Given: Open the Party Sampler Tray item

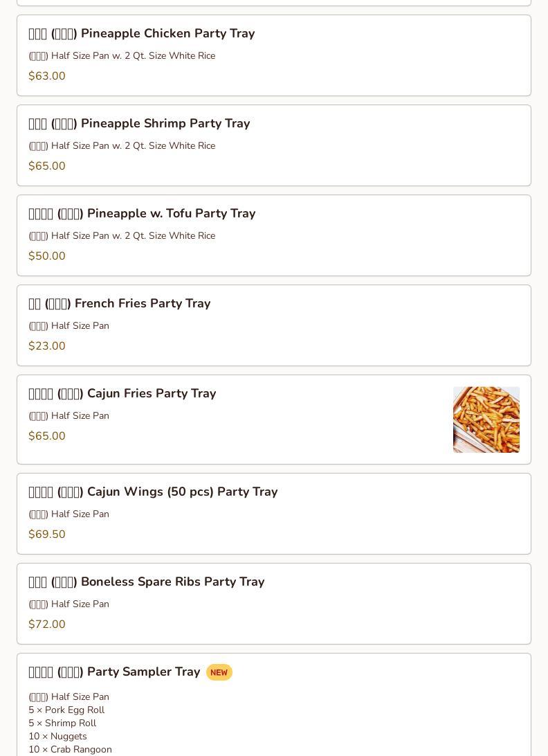Looking at the screenshot, I should 114,672.
